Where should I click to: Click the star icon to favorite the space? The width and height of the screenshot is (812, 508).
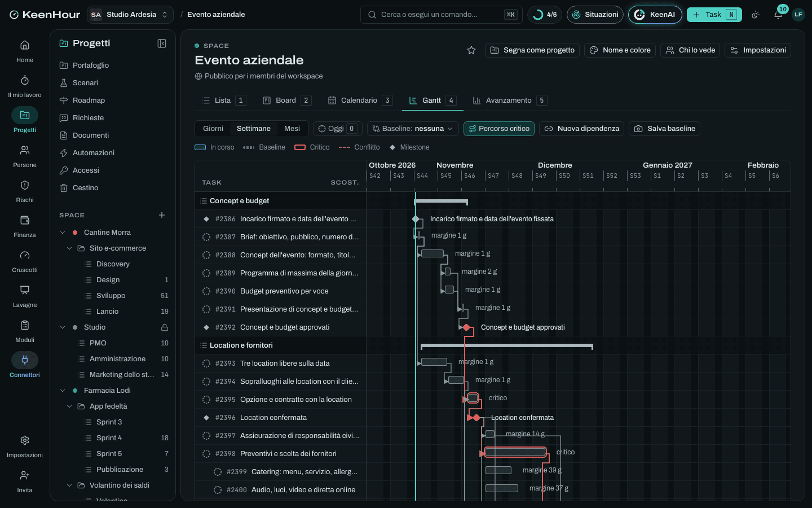(471, 50)
